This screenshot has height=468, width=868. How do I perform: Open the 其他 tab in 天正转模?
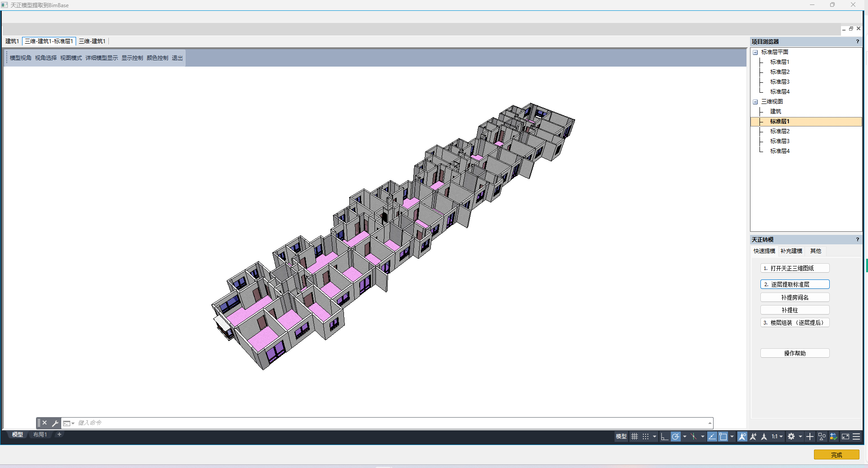[x=816, y=251]
